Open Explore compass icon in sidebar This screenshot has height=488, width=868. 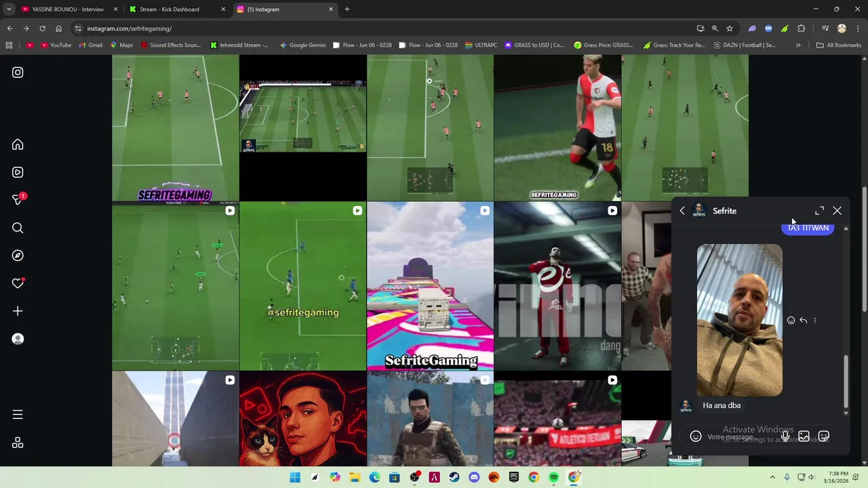point(18,256)
